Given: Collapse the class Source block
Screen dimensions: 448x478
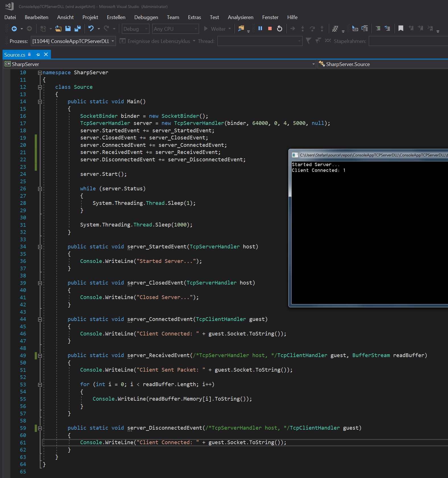Looking at the screenshot, I should [x=40, y=87].
